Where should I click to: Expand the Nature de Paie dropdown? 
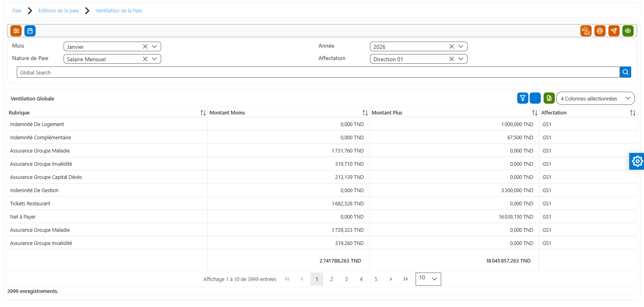[154, 59]
